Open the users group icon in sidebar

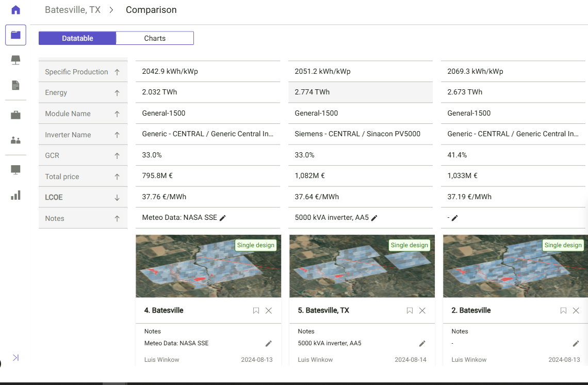point(15,140)
